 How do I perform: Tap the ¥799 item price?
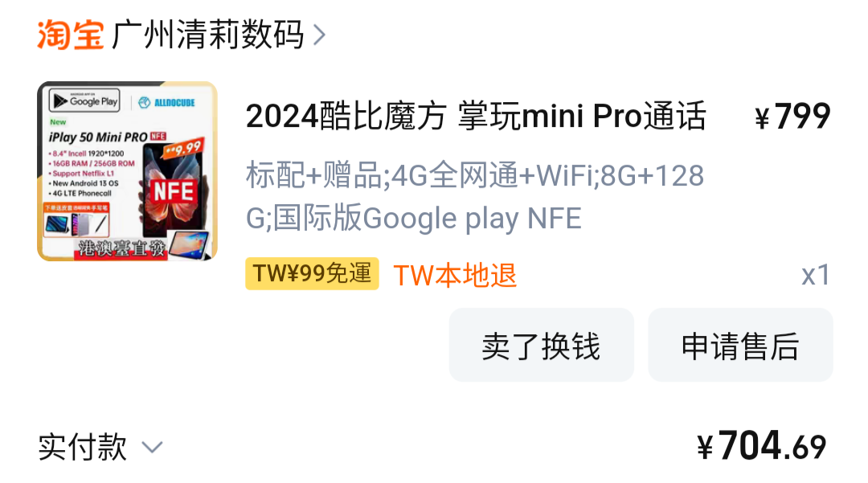pyautogui.click(x=792, y=117)
